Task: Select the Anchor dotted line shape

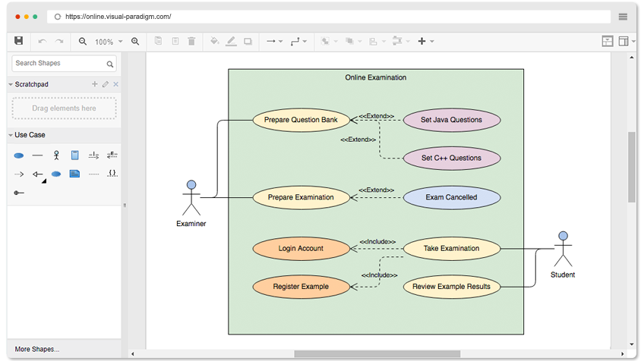Action: [x=93, y=174]
